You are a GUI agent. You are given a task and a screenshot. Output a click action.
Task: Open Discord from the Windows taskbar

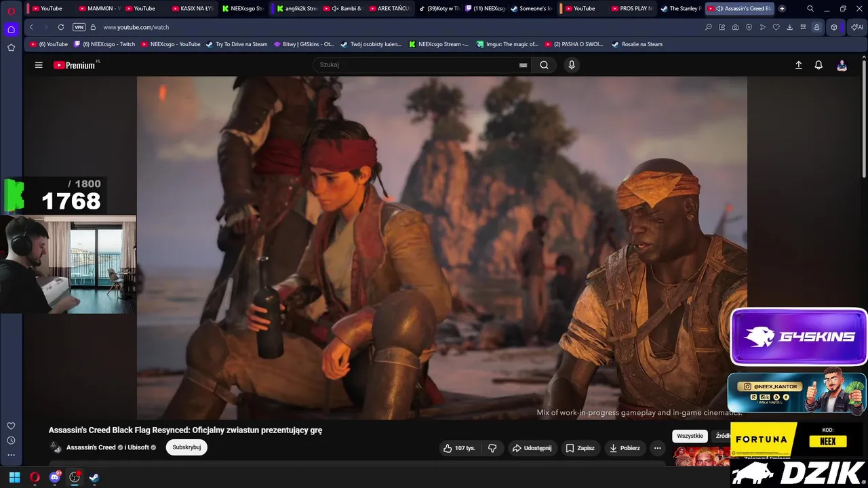pos(55,477)
